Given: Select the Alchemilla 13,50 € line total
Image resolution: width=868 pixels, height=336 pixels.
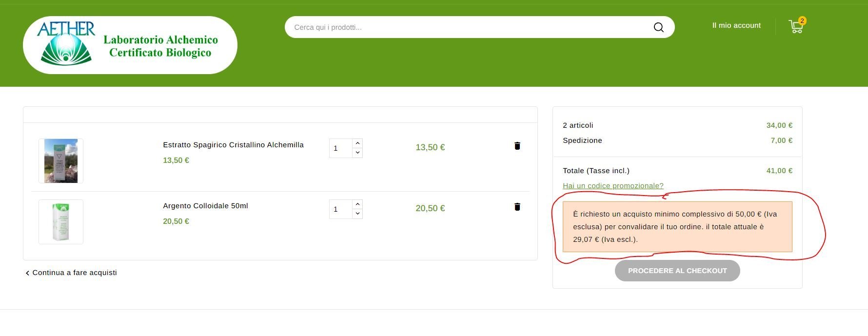Looking at the screenshot, I should pyautogui.click(x=430, y=147).
